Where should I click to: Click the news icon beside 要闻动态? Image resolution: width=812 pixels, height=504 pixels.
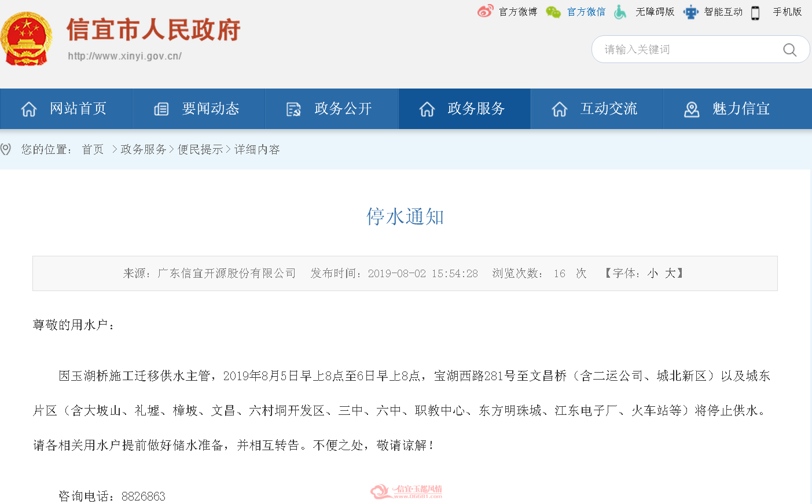coord(161,109)
